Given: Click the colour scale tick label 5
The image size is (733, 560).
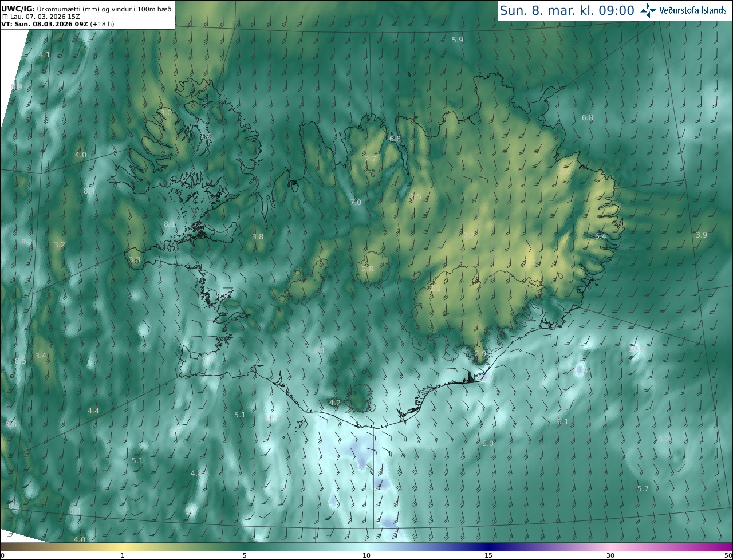Looking at the screenshot, I should (245, 555).
